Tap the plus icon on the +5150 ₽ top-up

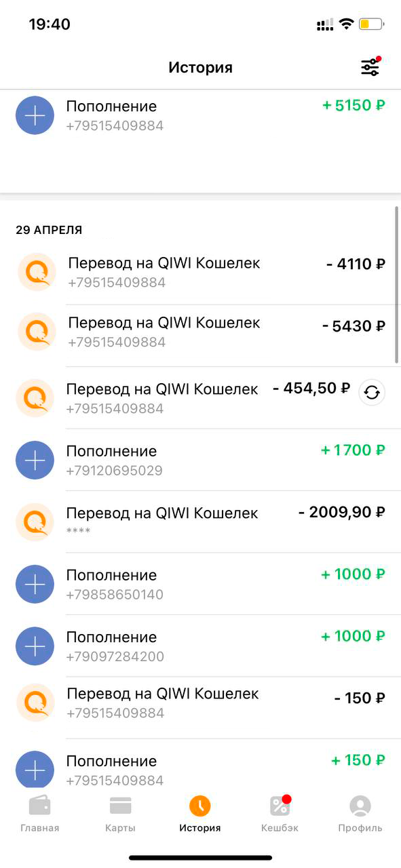(x=35, y=115)
